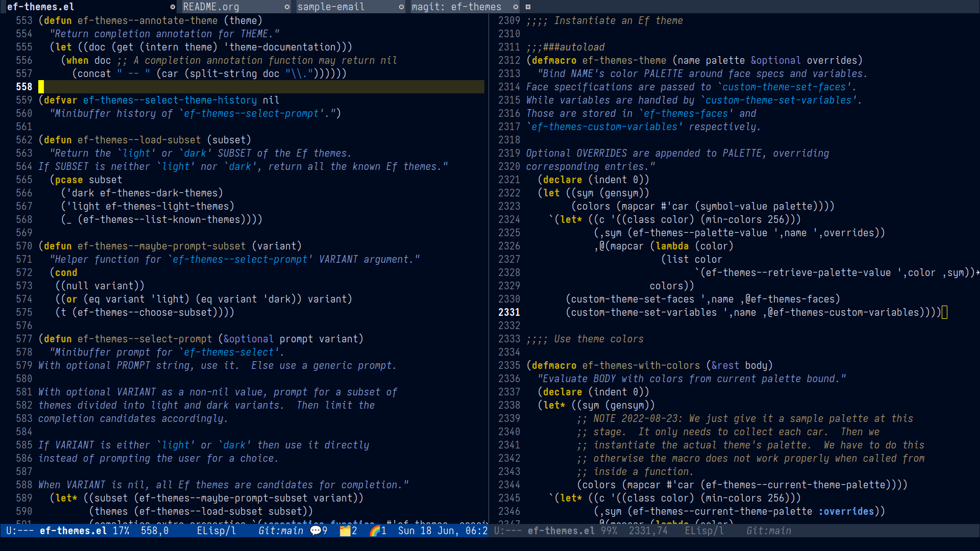980x551 pixels.
Task: Click the new tab plus button
Action: point(528,7)
